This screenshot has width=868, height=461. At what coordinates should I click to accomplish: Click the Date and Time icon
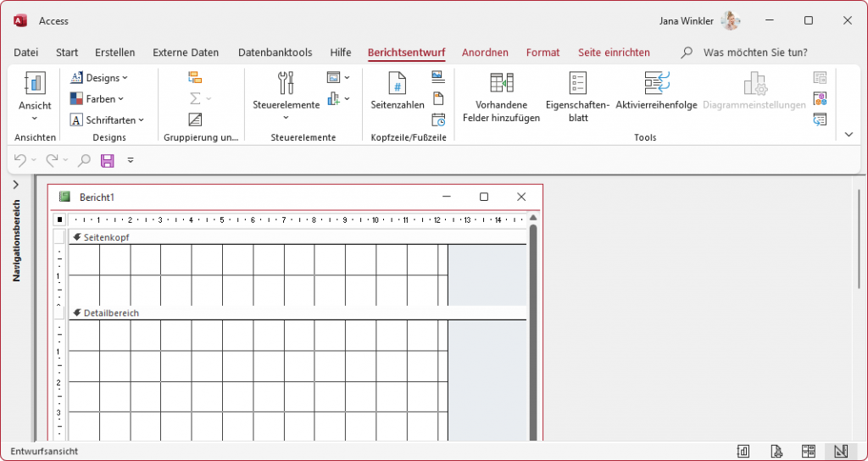click(438, 119)
